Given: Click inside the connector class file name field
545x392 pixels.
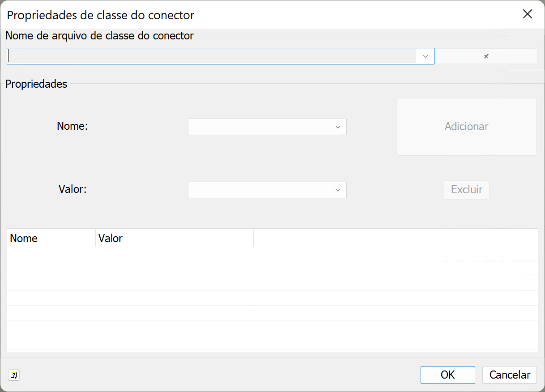Looking at the screenshot, I should pyautogui.click(x=210, y=55).
